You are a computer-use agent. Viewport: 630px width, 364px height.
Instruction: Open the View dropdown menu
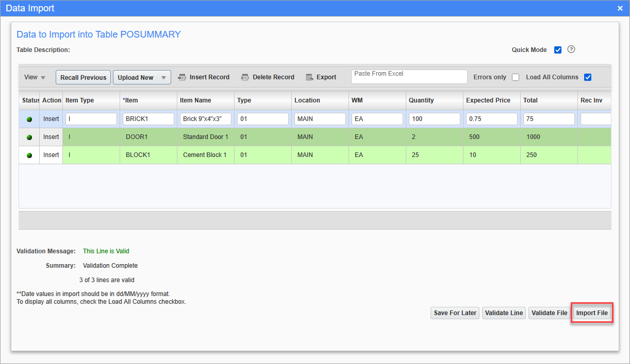(35, 77)
